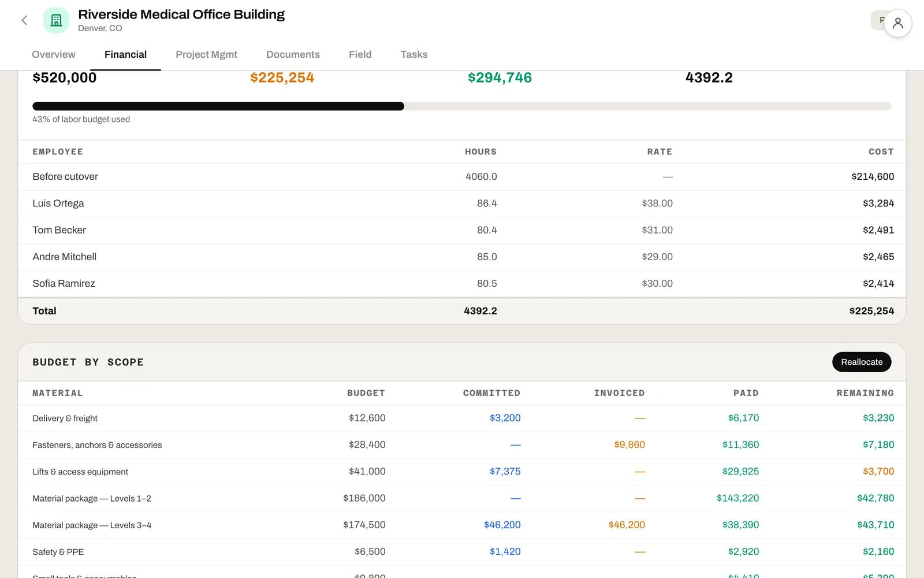Click the labor budget progress bar

[x=462, y=106]
